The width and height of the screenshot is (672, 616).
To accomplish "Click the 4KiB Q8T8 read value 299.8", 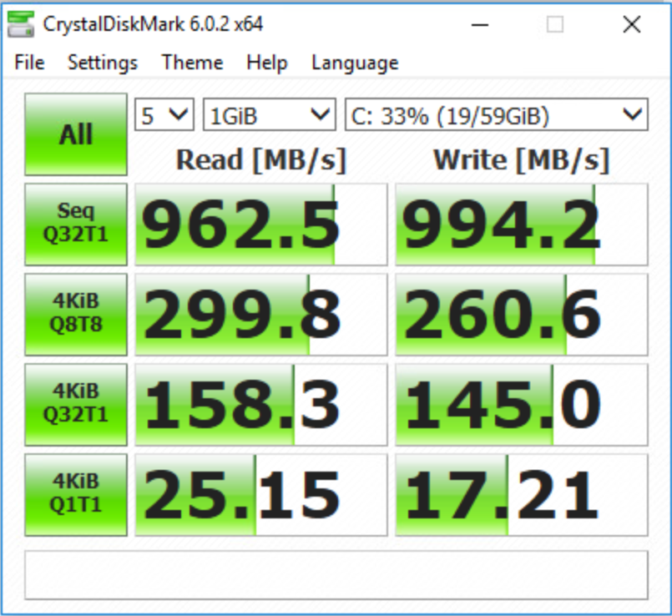I will (261, 314).
